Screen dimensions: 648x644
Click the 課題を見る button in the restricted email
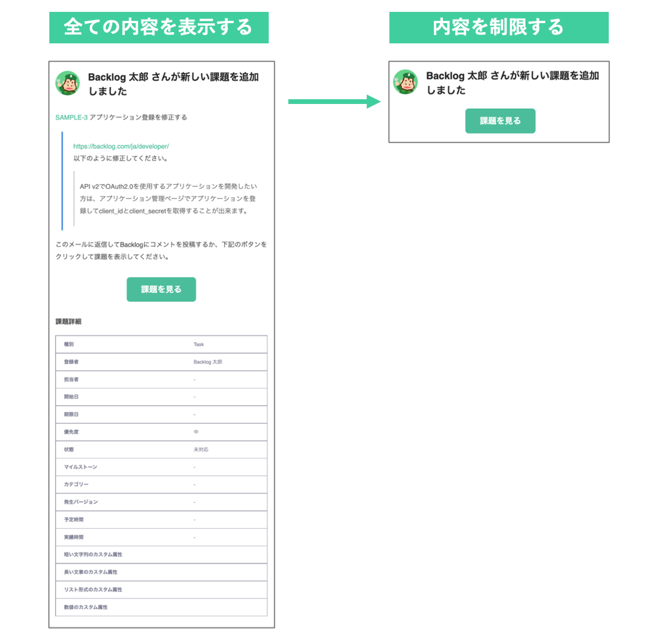(x=500, y=121)
